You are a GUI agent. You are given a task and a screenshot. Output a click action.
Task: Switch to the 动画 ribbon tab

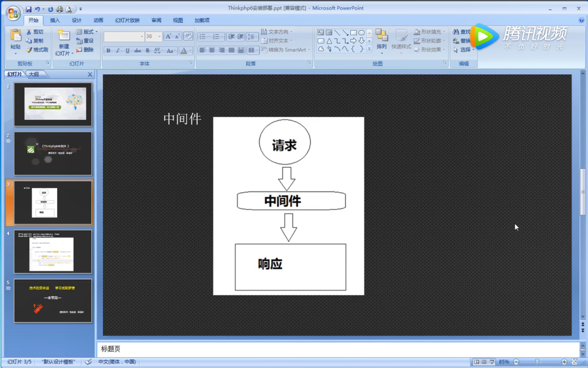[98, 20]
